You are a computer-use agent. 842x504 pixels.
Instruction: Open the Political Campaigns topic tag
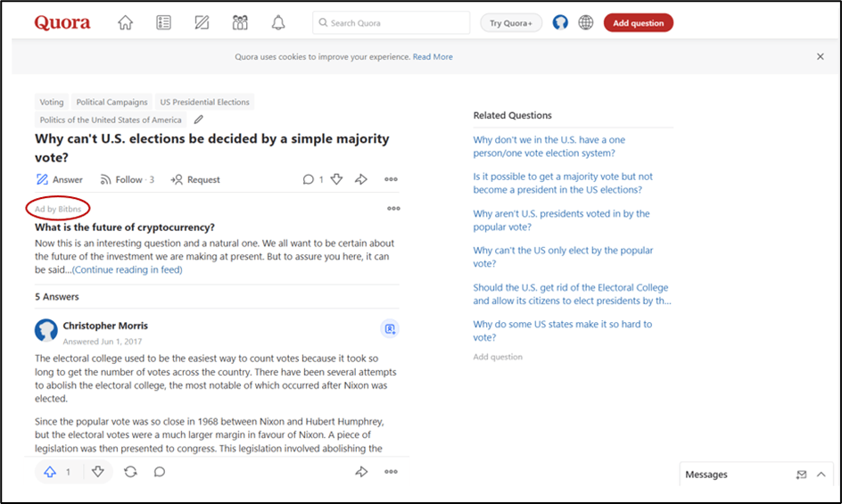click(111, 102)
